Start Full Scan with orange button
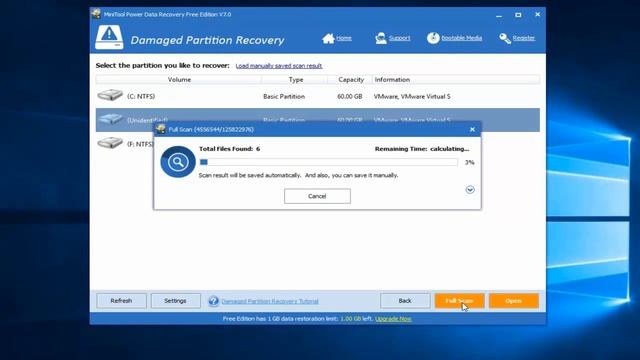Viewport: 640px width, 360px height. point(459,301)
